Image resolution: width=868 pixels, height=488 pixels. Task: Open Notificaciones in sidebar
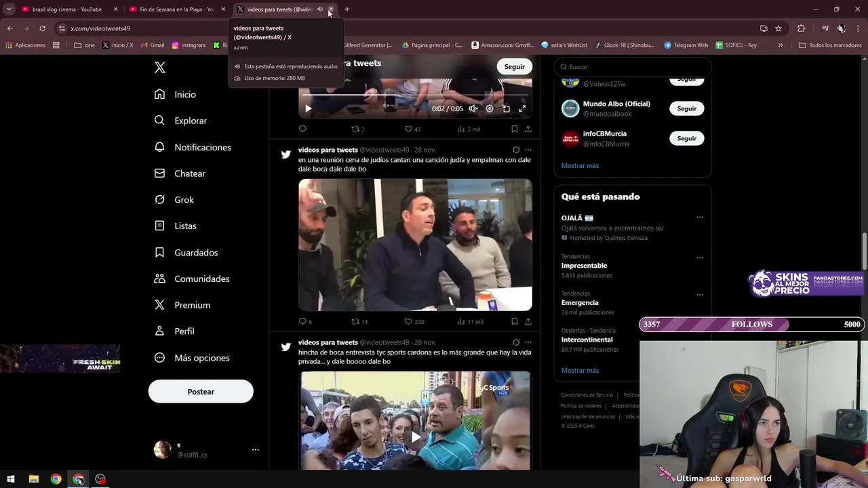[193, 147]
